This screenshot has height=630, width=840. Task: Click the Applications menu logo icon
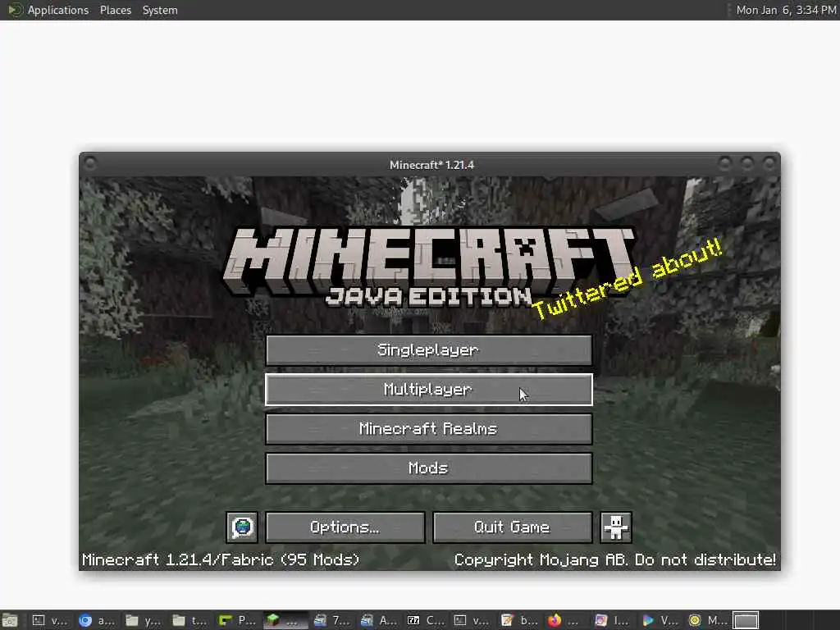coord(15,10)
